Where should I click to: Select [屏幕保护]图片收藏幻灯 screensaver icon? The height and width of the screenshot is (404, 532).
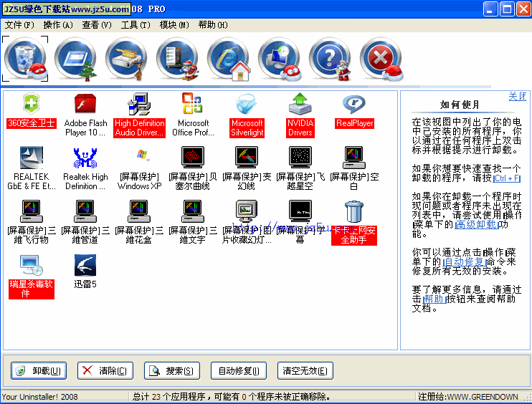pyautogui.click(x=247, y=211)
